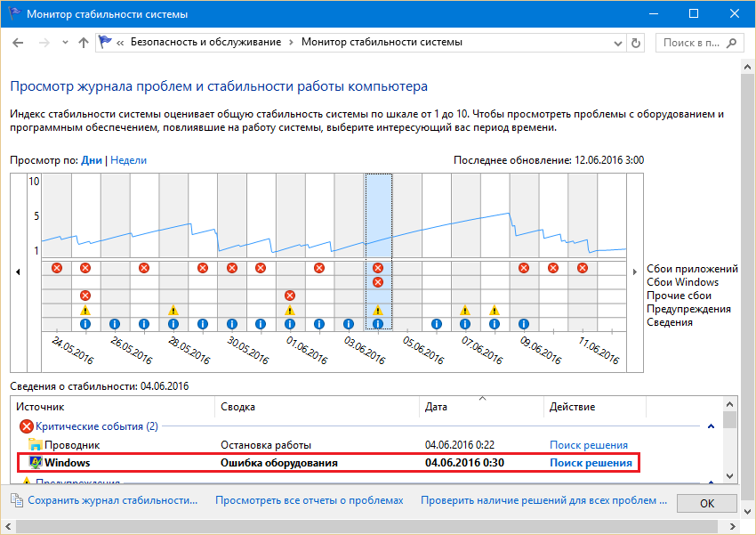Click the up arrow to parent location
The width and height of the screenshot is (756, 535).
point(83,43)
